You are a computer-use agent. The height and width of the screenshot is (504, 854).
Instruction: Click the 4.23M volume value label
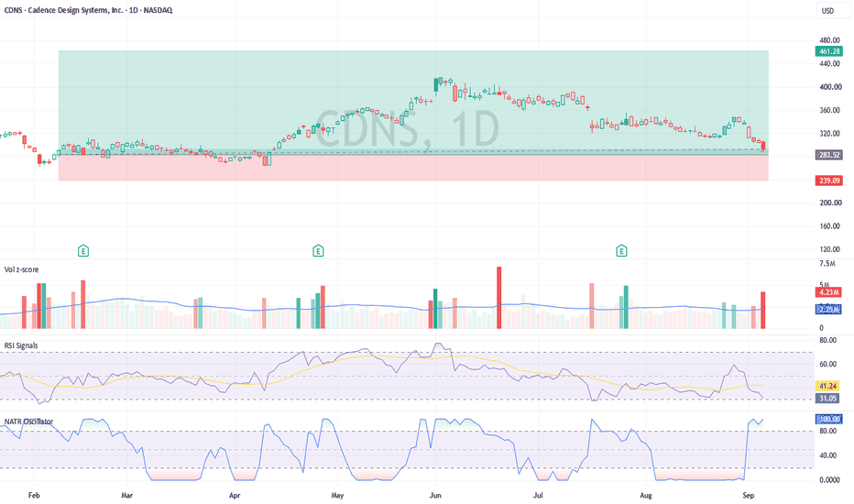(829, 292)
